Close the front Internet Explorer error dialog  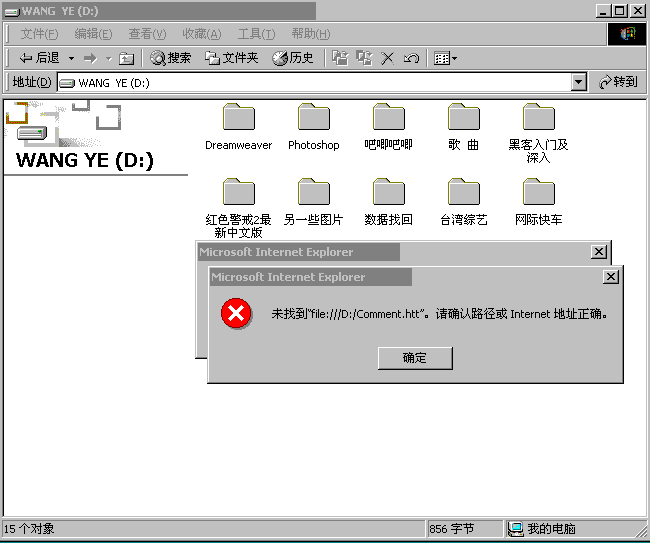point(611,276)
